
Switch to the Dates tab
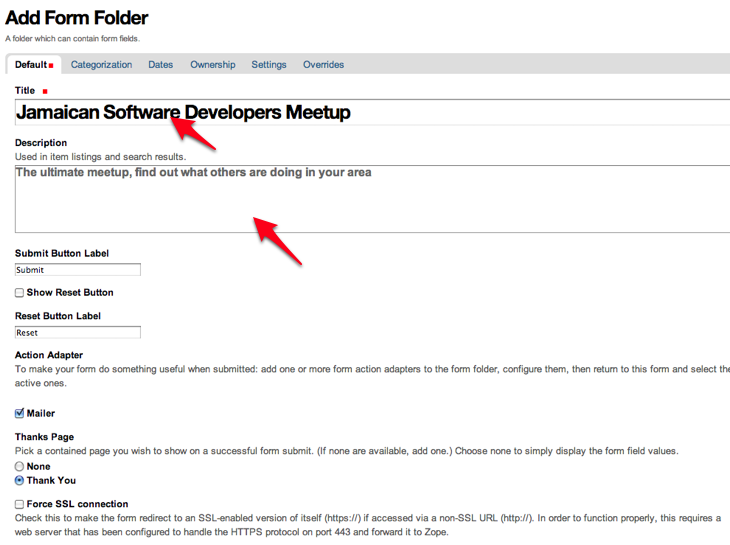point(161,65)
